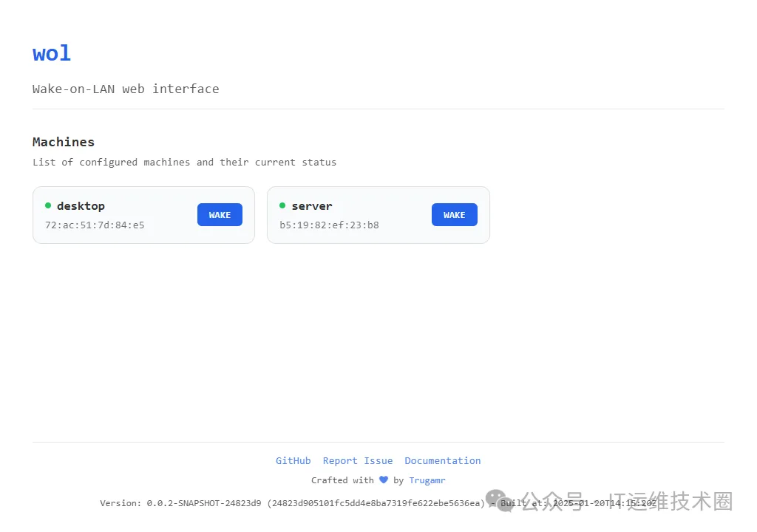Click the green status dot beside server

(x=282, y=205)
